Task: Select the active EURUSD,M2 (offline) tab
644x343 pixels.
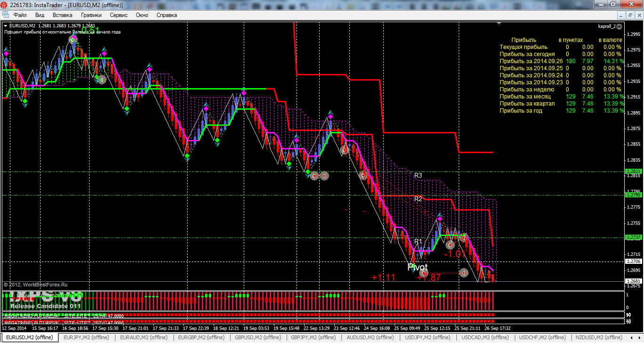Action: click(x=29, y=337)
